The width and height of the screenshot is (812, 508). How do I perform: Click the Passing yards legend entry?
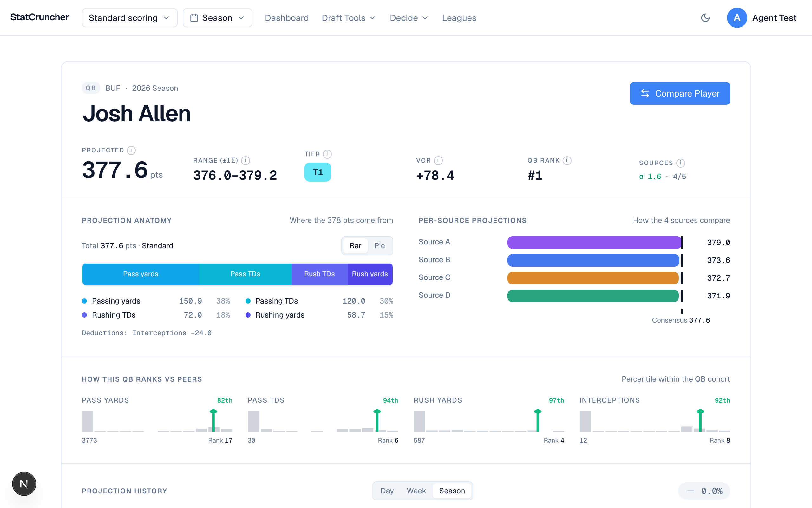point(156,301)
